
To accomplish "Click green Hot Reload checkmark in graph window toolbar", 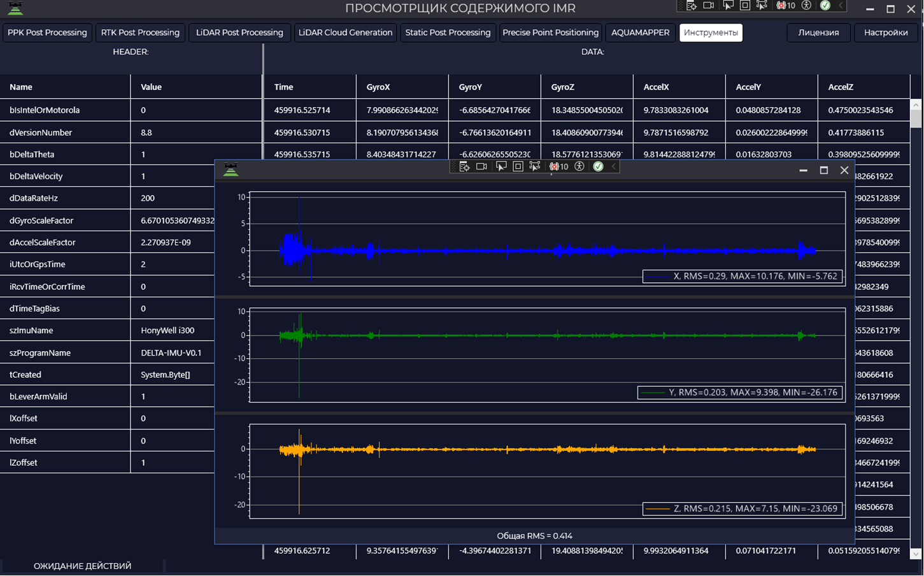I will click(598, 166).
